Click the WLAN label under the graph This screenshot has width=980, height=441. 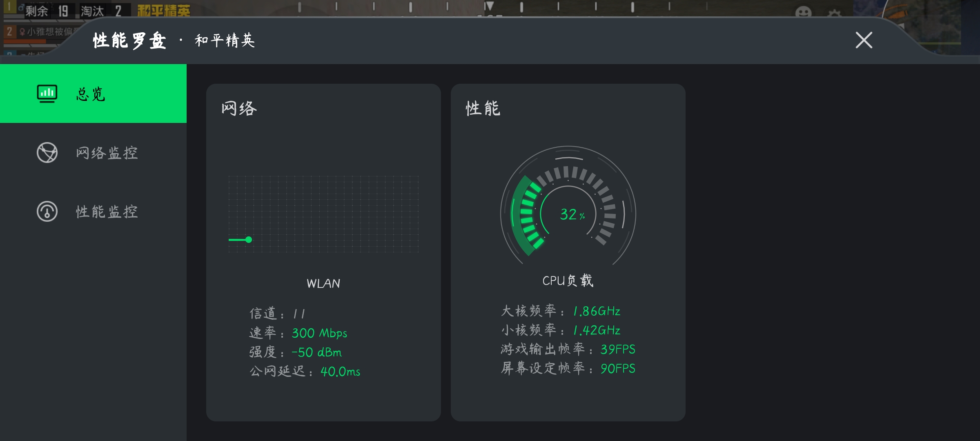[323, 283]
